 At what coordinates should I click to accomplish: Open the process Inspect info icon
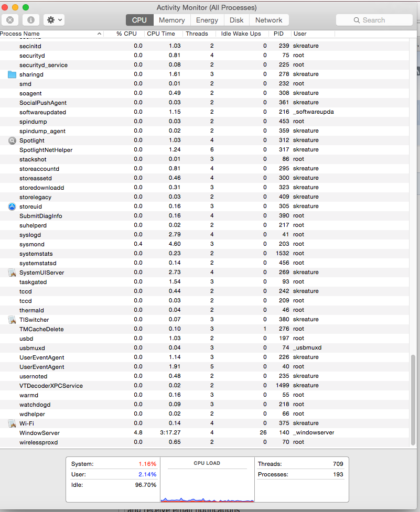pyautogui.click(x=31, y=20)
